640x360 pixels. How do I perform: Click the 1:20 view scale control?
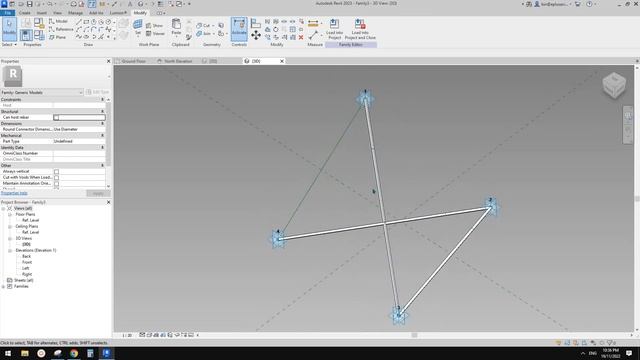pyautogui.click(x=127, y=335)
